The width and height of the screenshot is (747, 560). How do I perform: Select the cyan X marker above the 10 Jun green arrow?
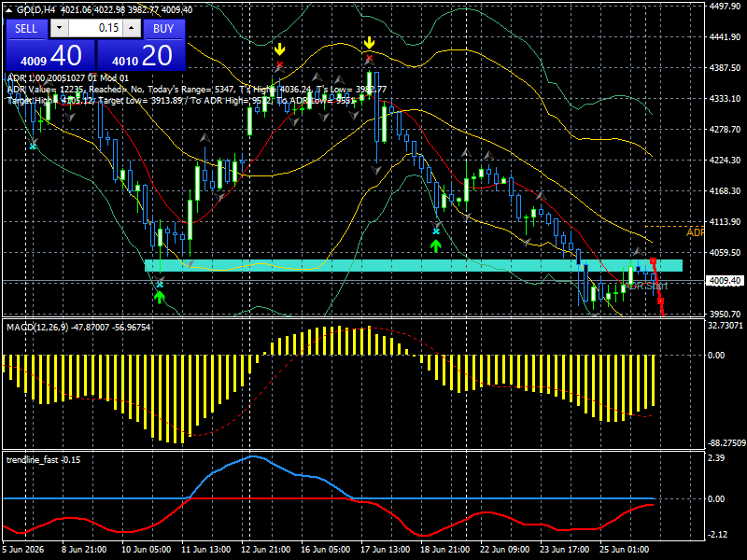160,285
